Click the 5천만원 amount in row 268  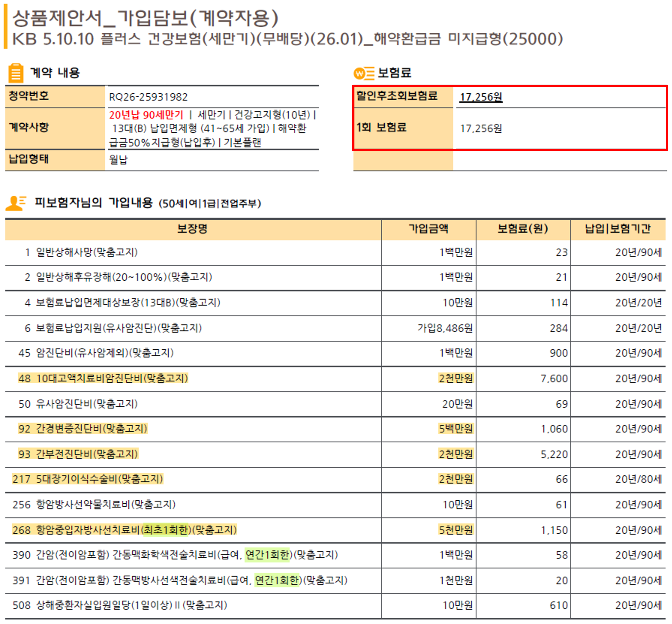coord(456,530)
